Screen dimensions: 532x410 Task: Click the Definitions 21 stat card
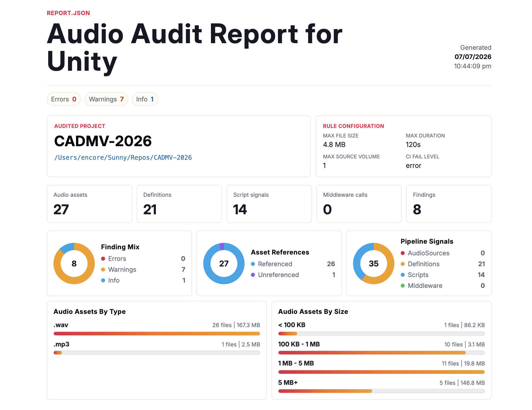point(179,204)
